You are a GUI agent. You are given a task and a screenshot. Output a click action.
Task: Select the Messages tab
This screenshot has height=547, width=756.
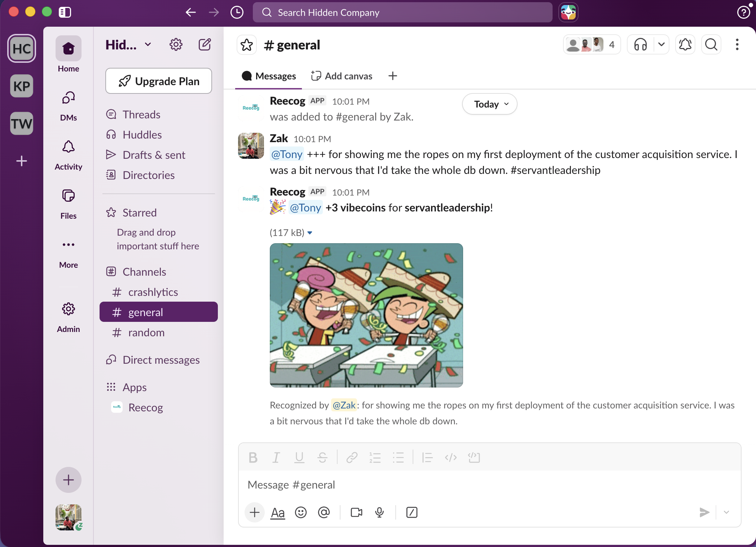[269, 76]
